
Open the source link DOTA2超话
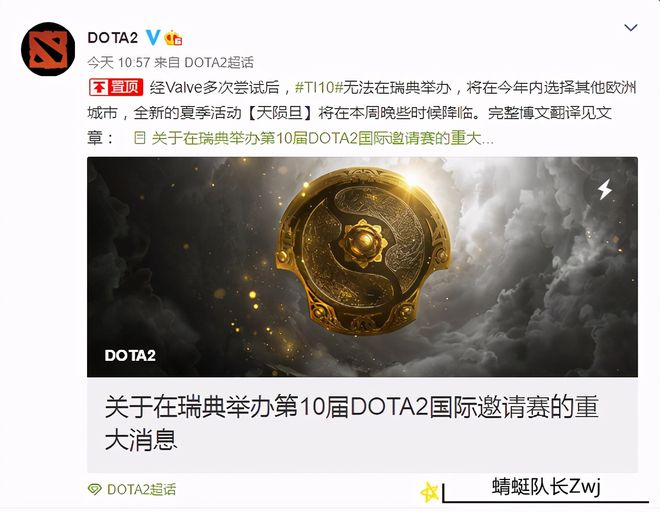pos(219,63)
